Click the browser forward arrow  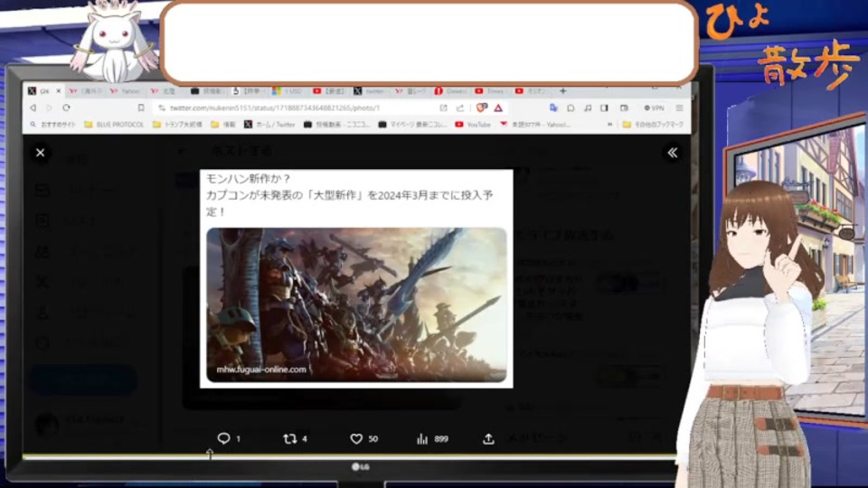point(49,108)
